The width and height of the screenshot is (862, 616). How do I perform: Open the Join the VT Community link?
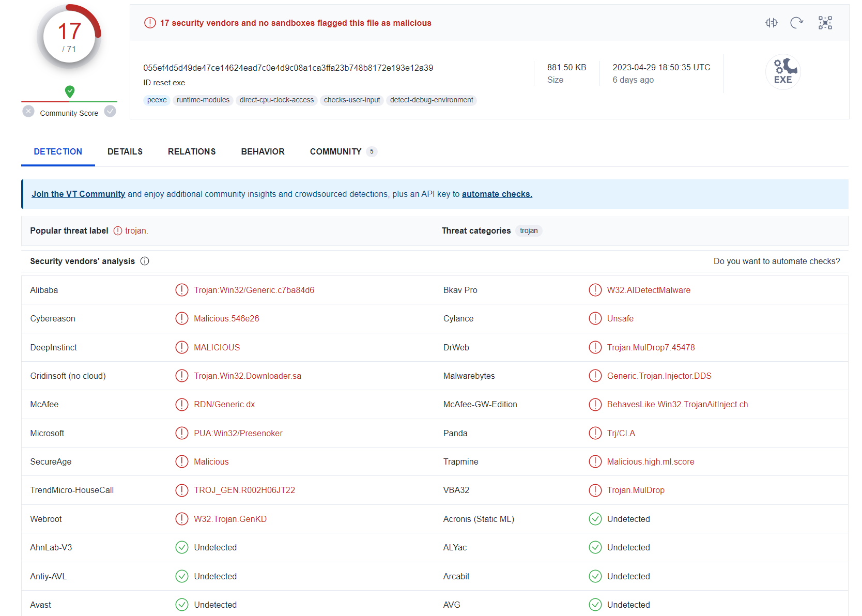[x=78, y=194]
